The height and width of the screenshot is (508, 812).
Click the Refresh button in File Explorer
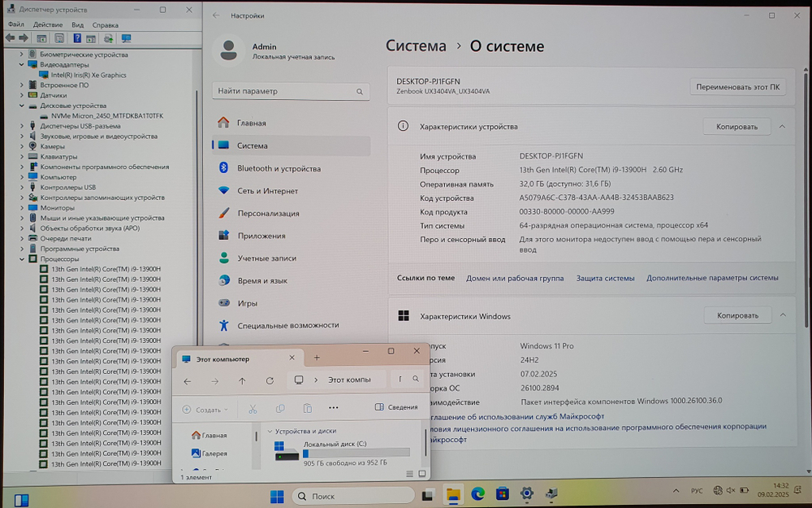[270, 380]
